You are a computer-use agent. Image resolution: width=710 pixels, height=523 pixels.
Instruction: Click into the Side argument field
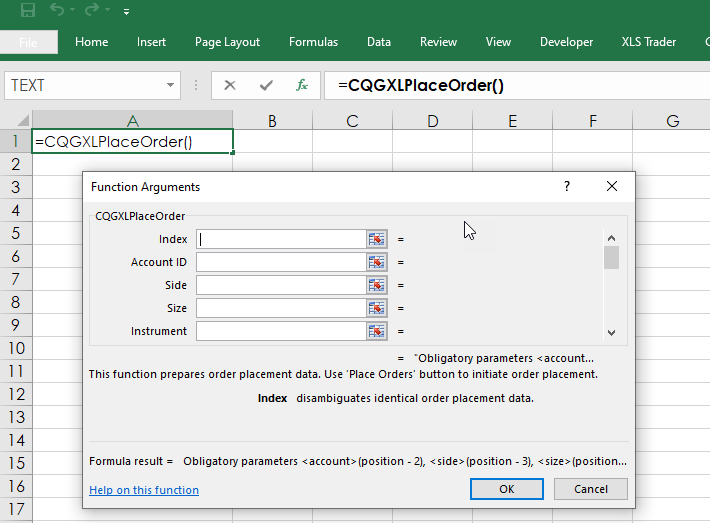click(280, 285)
